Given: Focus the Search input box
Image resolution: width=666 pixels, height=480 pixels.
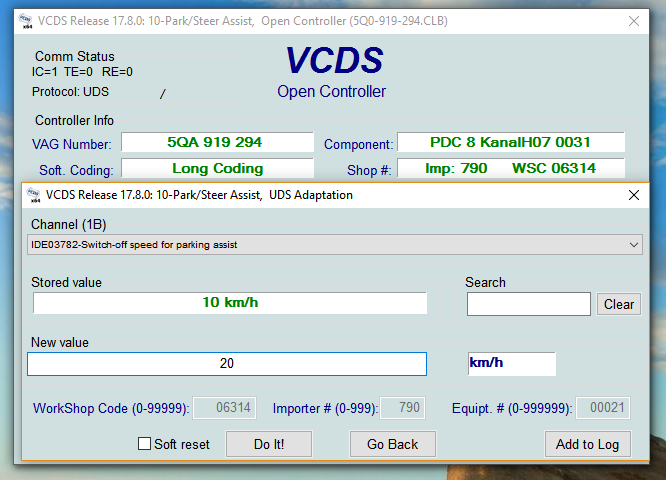Looking at the screenshot, I should [528, 304].
